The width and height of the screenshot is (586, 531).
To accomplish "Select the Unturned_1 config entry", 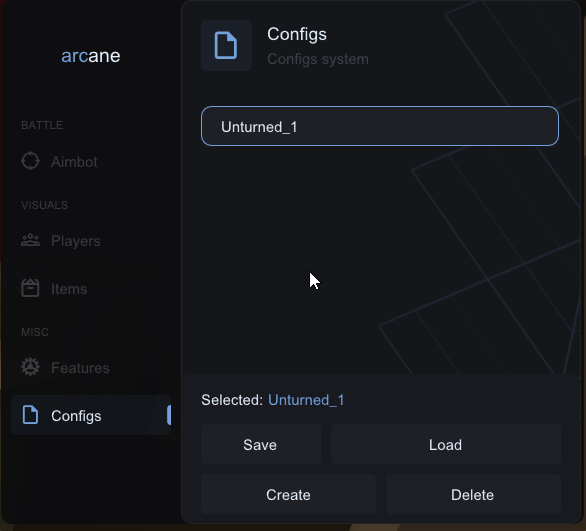I will (x=380, y=126).
